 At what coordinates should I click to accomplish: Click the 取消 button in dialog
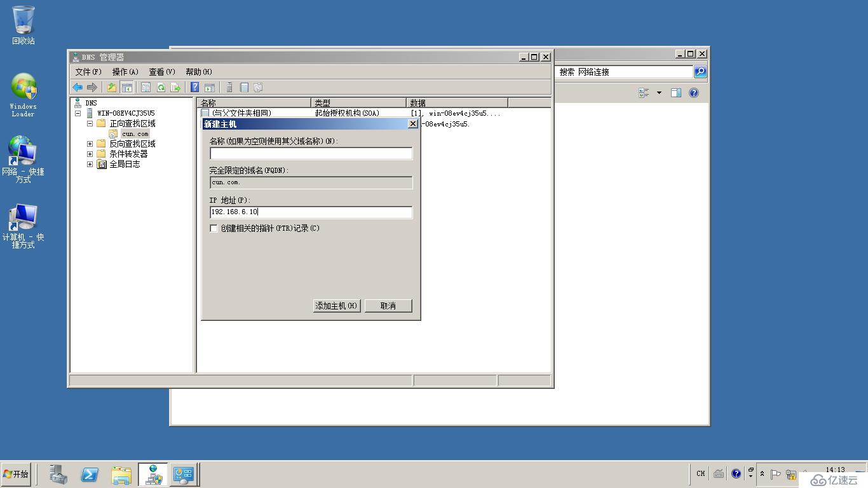tap(388, 306)
